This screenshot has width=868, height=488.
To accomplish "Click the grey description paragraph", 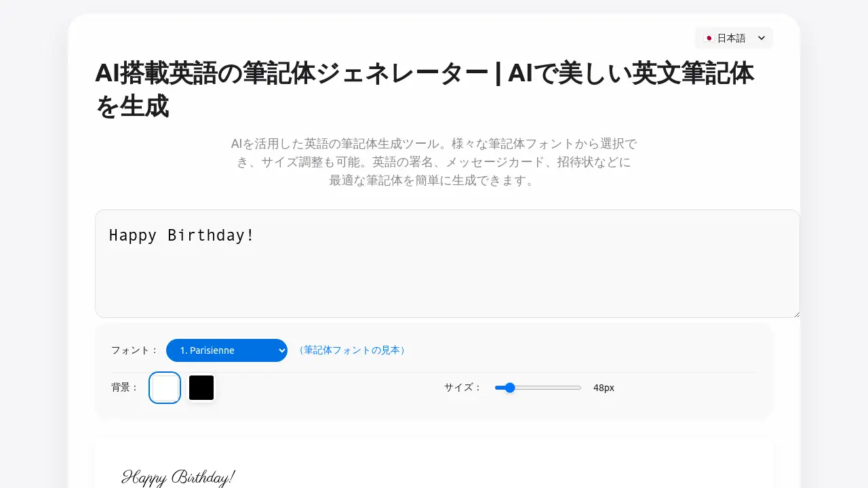I will 434,162.
